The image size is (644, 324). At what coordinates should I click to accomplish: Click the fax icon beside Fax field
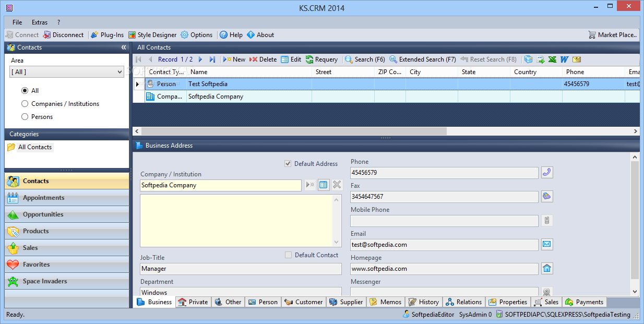[547, 197]
